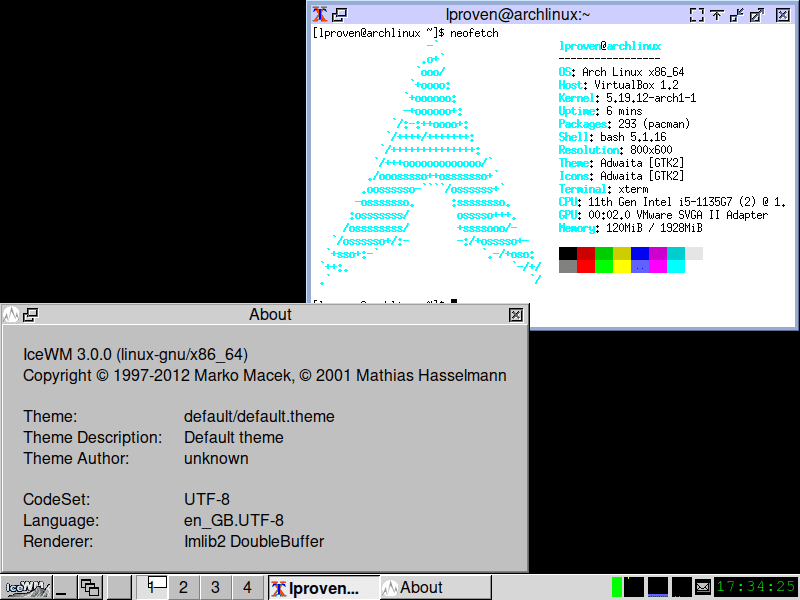Click the depth button on the About title bar
Image resolution: width=800 pixels, height=600 pixels.
[x=31, y=315]
